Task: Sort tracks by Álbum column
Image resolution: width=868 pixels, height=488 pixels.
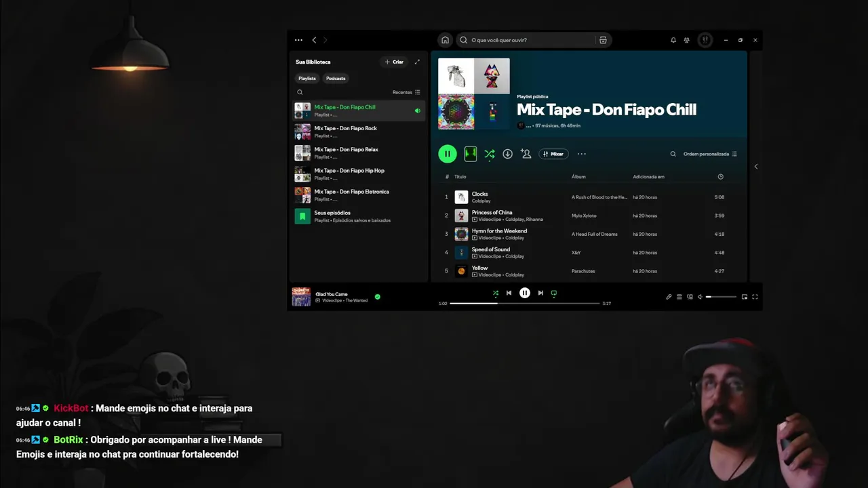Action: pyautogui.click(x=578, y=177)
